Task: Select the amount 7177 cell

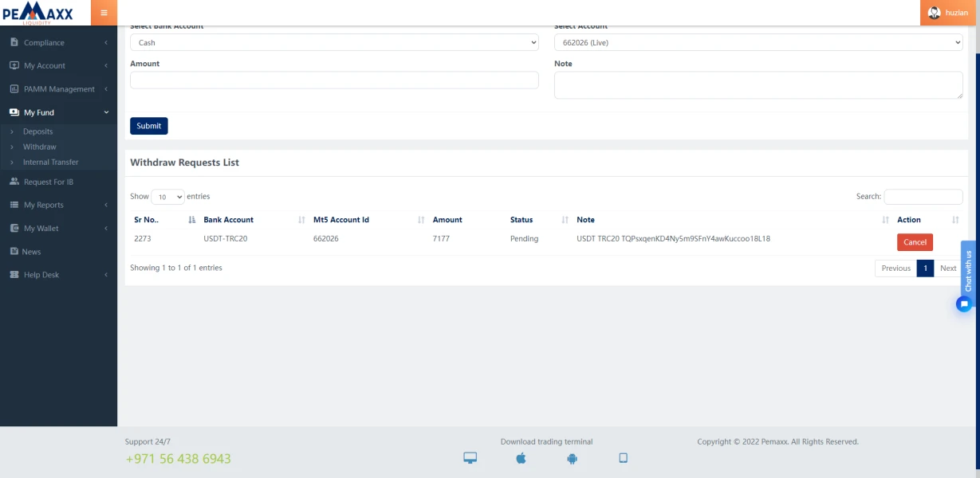Action: pos(441,239)
